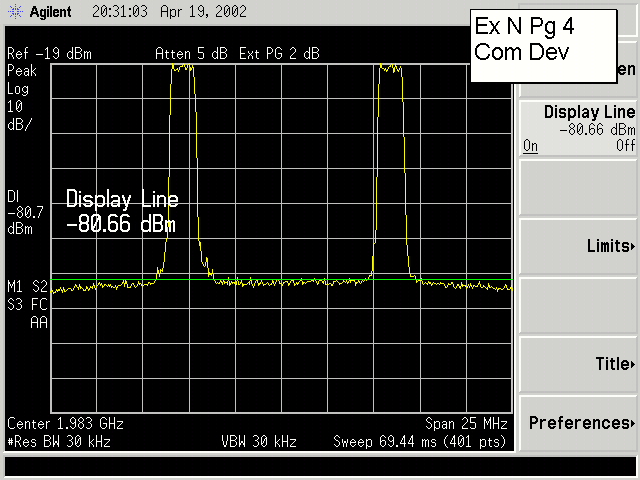Click the Display Line -80.66 dBm trace label
Image resolution: width=640 pixels, height=480 pixels.
click(122, 212)
